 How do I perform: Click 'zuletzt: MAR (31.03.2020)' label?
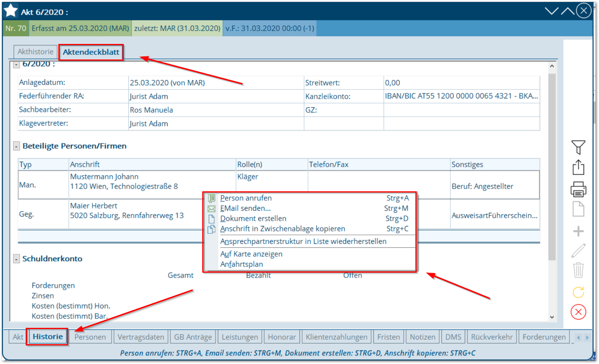177,28
